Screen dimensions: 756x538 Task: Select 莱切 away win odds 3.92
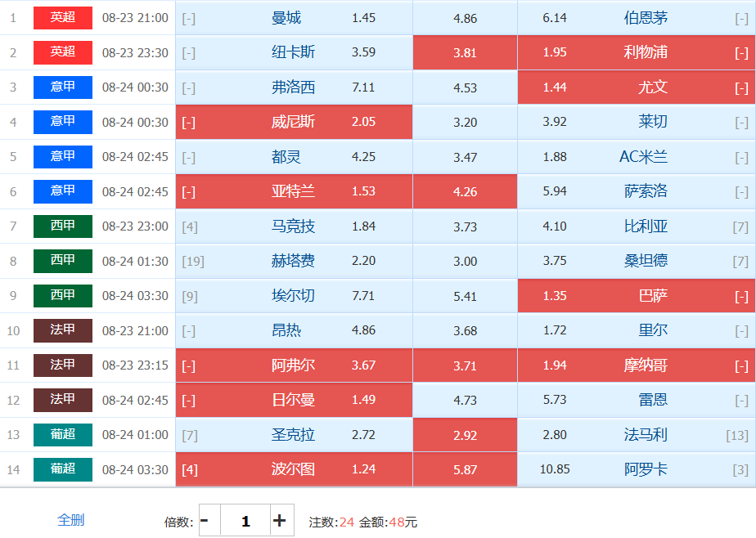click(x=637, y=122)
